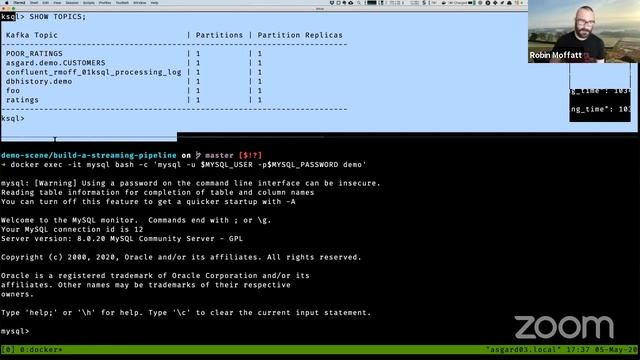Image resolution: width=640 pixels, height=360 pixels.
Task: Click the mysql password Warning line
Action: [x=191, y=183]
